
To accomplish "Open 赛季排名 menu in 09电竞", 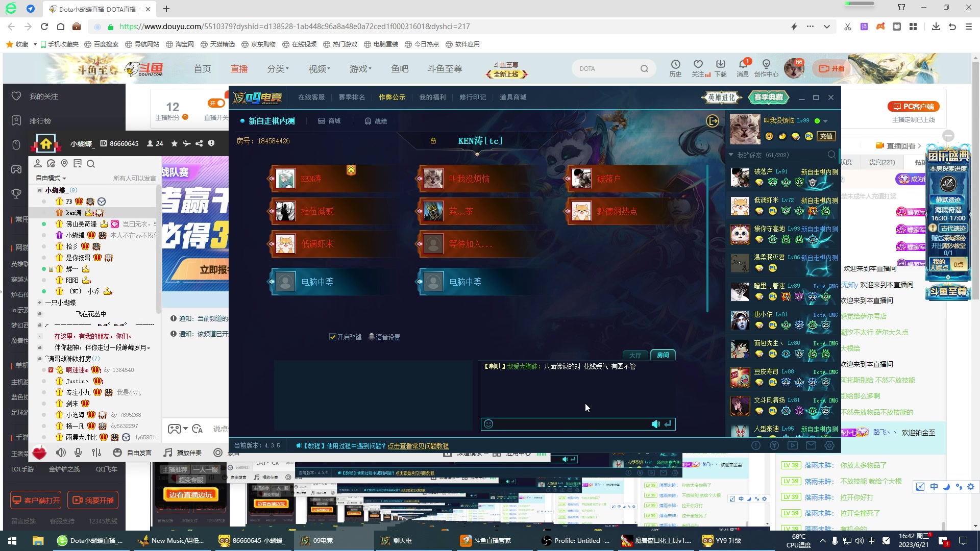I will tap(352, 97).
